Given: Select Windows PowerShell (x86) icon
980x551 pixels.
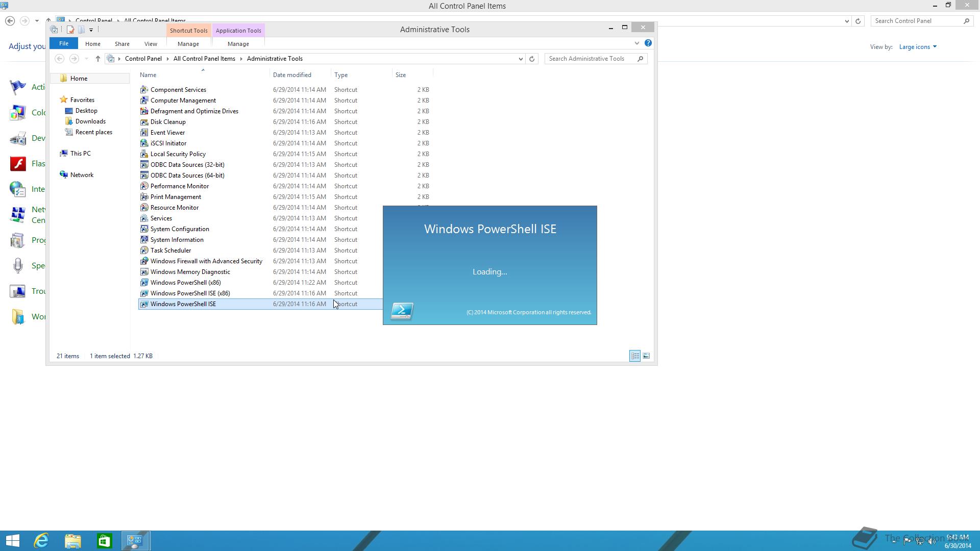Looking at the screenshot, I should click(144, 283).
